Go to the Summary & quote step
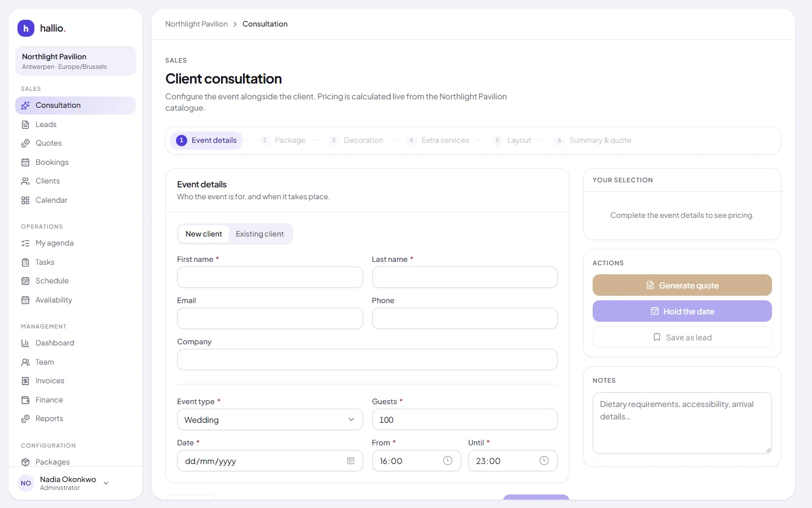The image size is (812, 508). click(593, 141)
